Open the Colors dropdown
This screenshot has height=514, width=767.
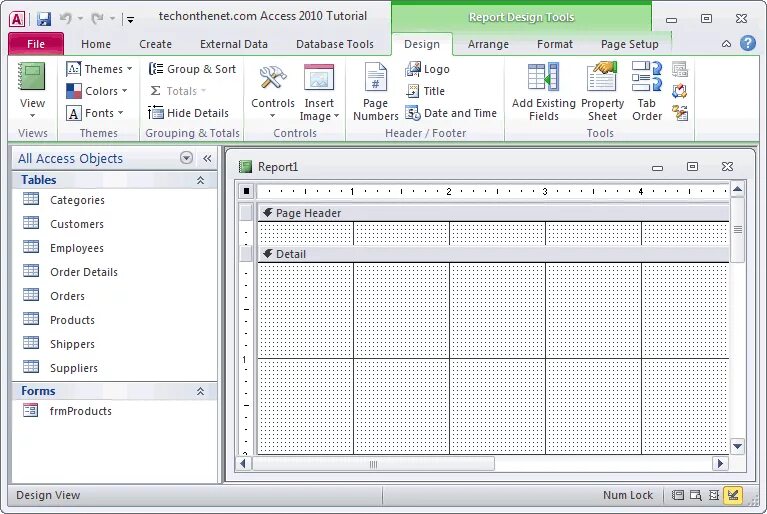pos(97,91)
